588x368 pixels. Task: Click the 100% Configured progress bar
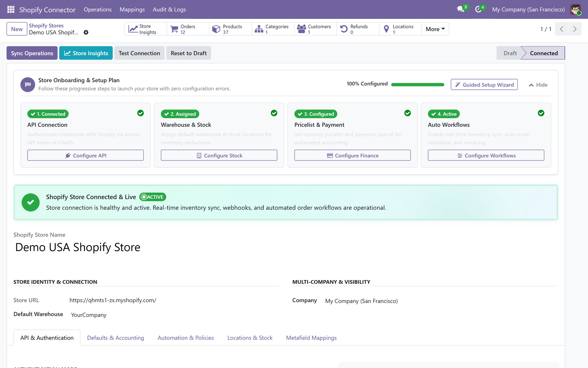[418, 85]
